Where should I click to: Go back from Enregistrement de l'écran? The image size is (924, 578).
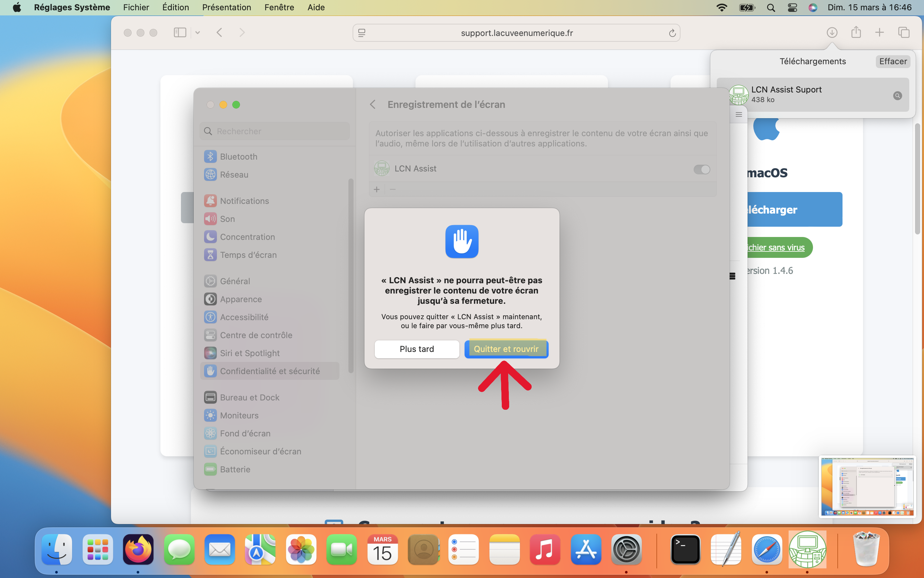point(373,104)
